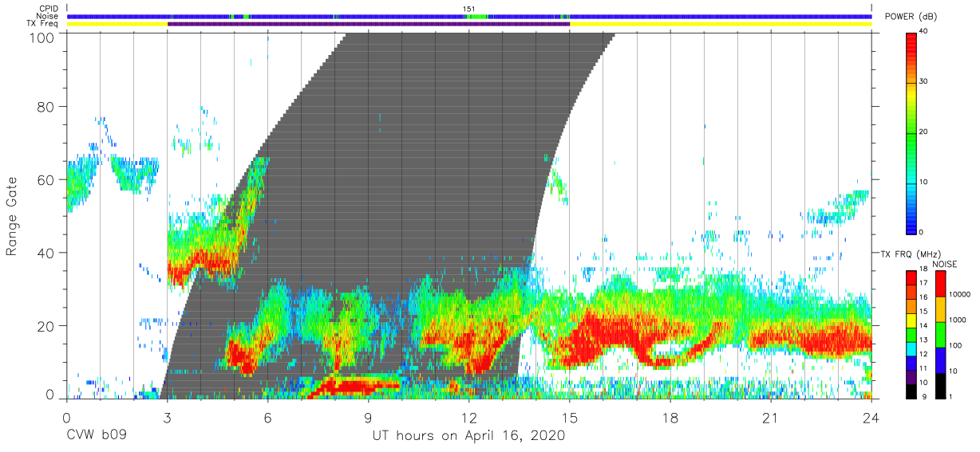Click the 21 tick on the UT hours axis
The image size is (980, 452).
click(x=771, y=417)
